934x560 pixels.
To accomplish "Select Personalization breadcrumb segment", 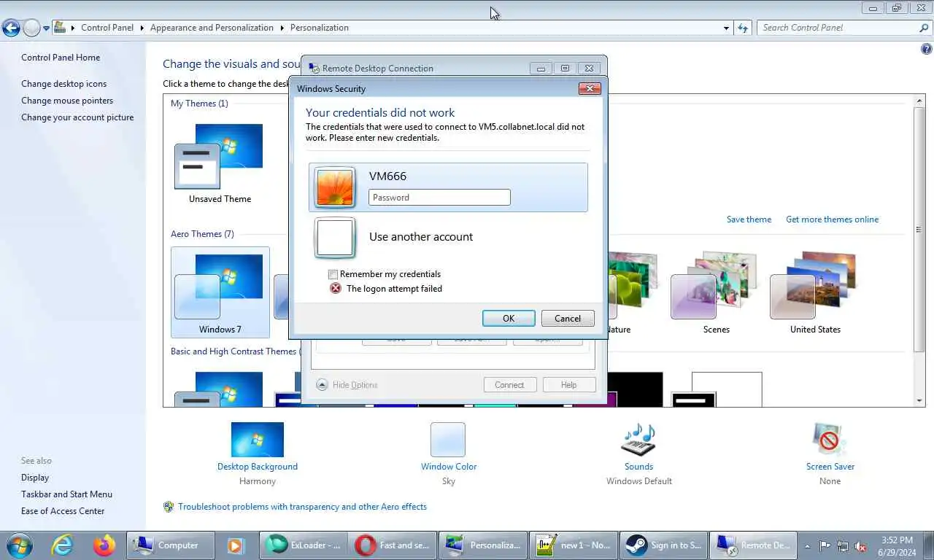I will point(319,28).
